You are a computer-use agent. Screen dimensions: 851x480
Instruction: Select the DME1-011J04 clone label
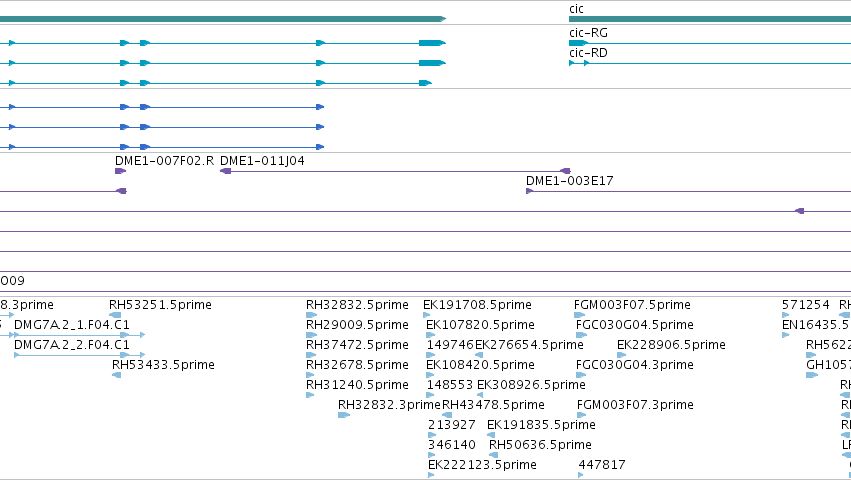click(262, 161)
